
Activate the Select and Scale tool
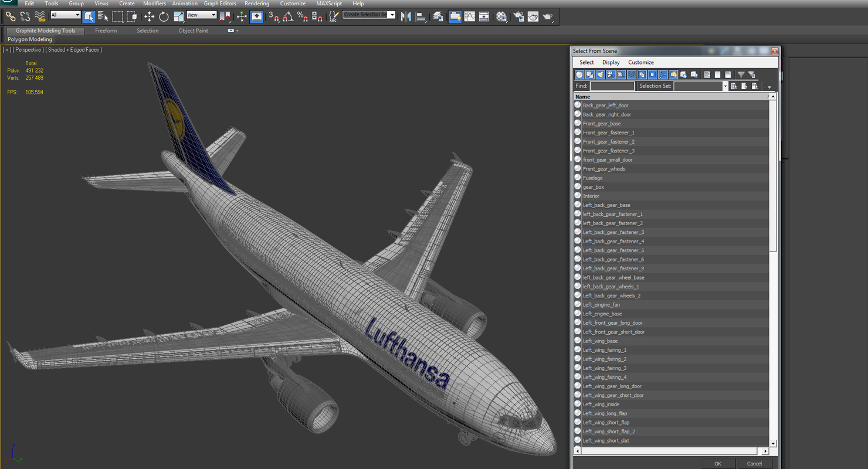[x=179, y=16]
